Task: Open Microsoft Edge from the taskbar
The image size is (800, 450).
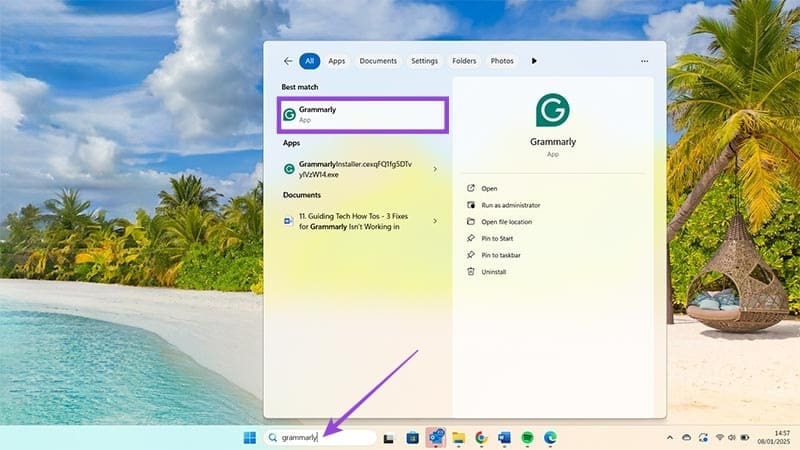Action: click(550, 437)
